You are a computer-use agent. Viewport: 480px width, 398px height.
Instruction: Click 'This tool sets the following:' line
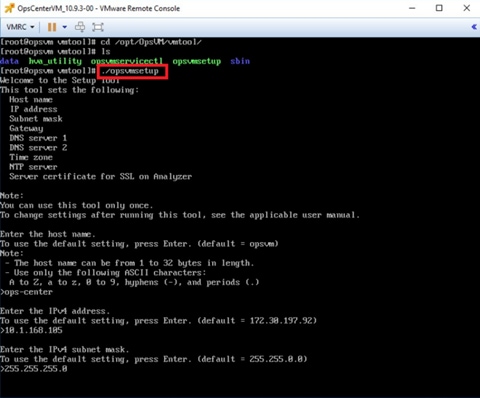[x=69, y=90]
